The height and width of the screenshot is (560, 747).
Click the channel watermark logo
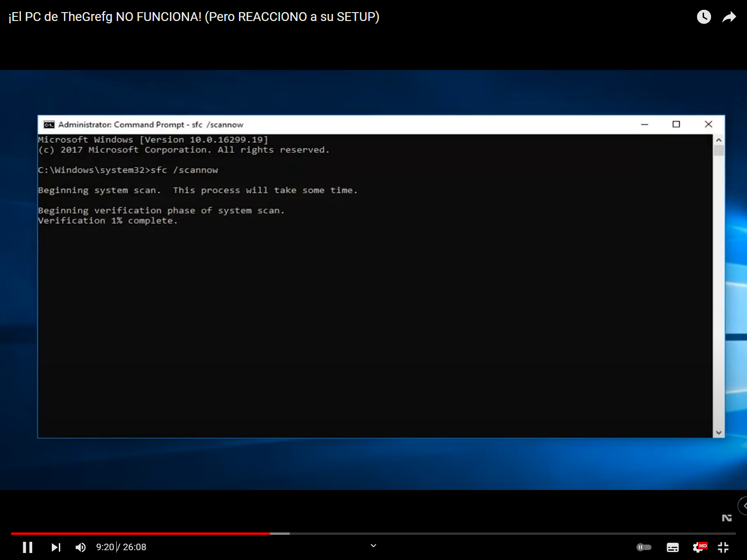pyautogui.click(x=726, y=518)
